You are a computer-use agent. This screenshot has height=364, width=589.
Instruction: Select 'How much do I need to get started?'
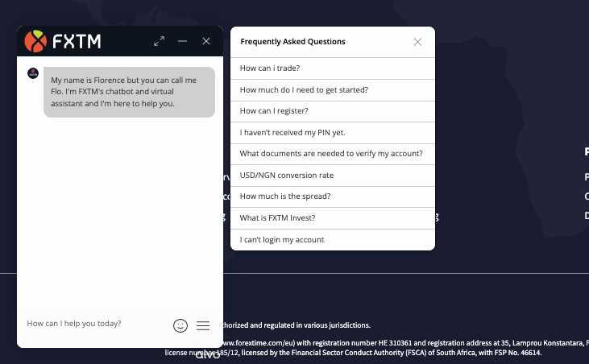tap(333, 90)
